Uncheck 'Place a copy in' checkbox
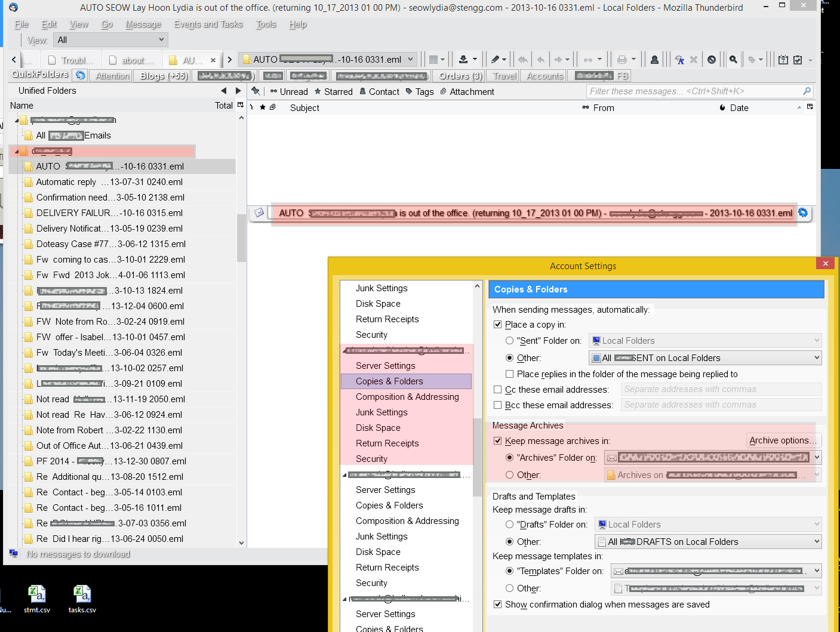 (498, 325)
